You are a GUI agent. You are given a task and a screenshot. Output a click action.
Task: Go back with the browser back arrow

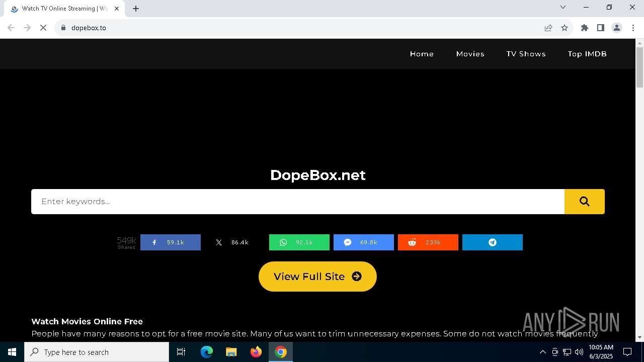11,28
